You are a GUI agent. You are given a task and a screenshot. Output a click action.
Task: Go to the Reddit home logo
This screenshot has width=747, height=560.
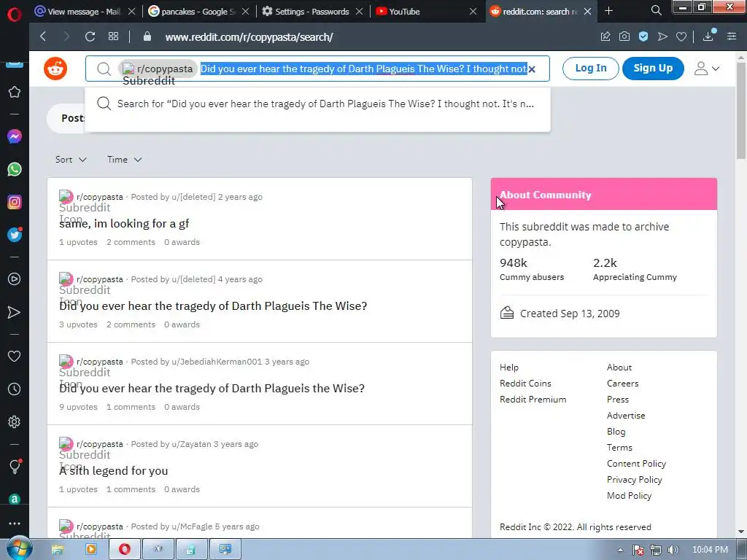pos(55,69)
